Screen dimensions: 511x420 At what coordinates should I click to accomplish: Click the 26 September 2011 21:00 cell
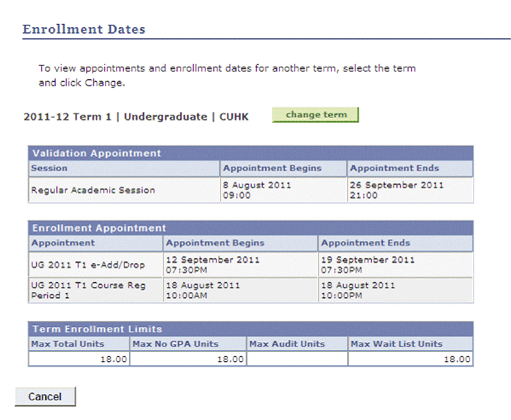(396, 190)
